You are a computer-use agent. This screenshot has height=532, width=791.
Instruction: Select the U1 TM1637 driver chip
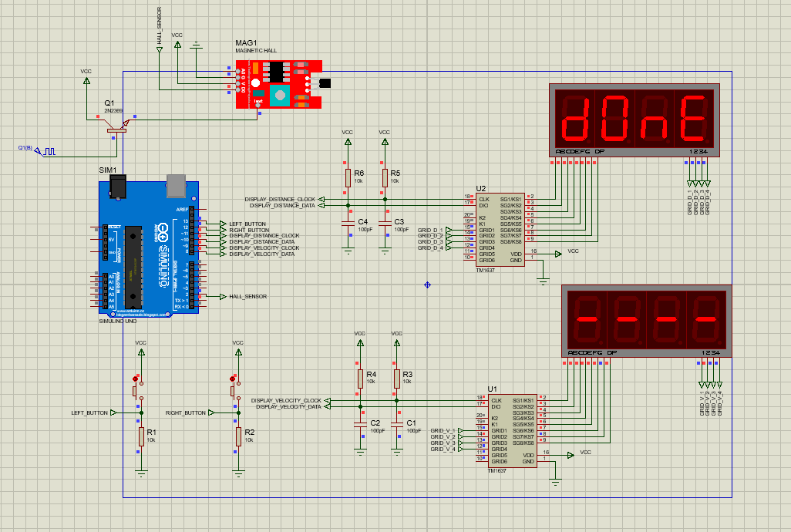[x=512, y=431]
